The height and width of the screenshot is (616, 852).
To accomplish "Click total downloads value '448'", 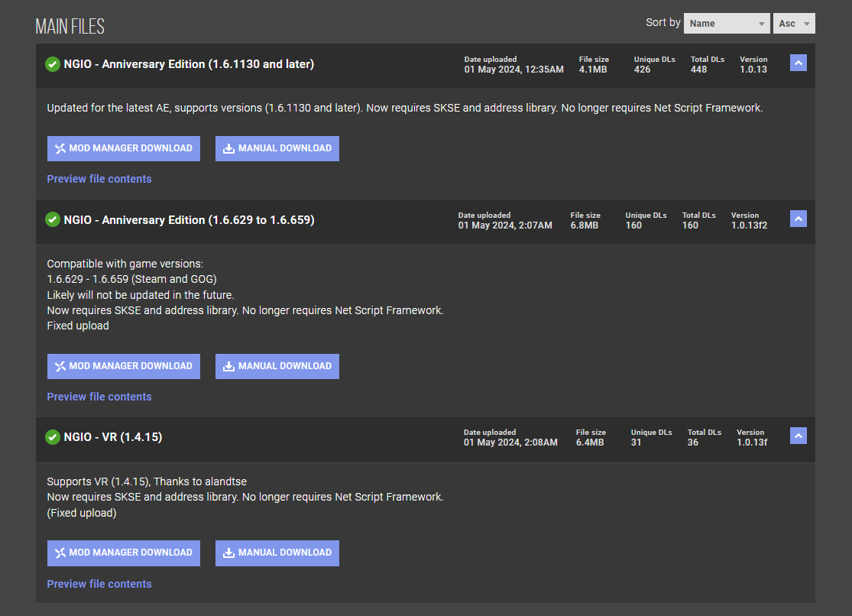I will click(x=698, y=70).
